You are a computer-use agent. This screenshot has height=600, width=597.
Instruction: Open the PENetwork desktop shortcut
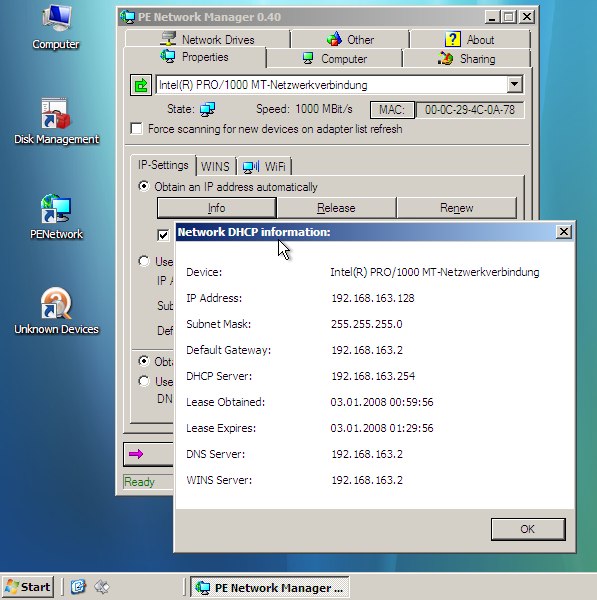[x=56, y=217]
